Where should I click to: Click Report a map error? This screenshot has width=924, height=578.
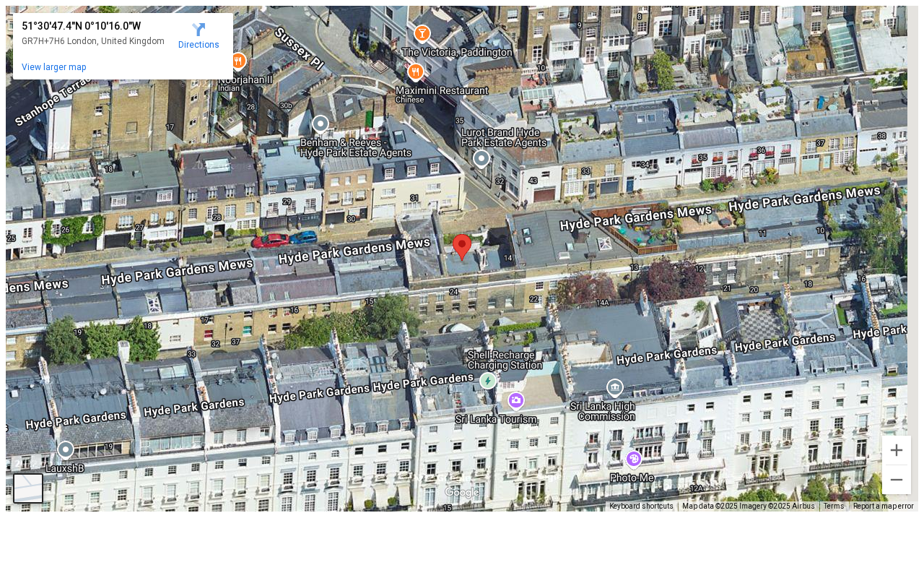click(883, 506)
